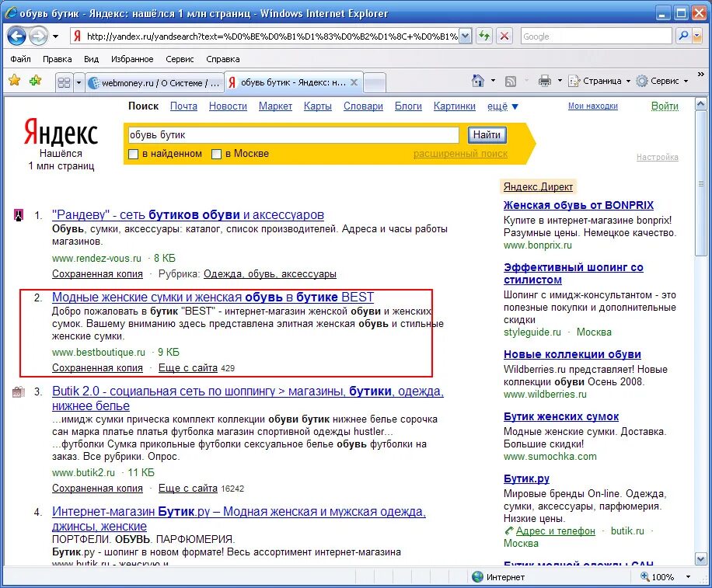Click the browser Back arrow button
712x588 pixels.
pyautogui.click(x=16, y=36)
